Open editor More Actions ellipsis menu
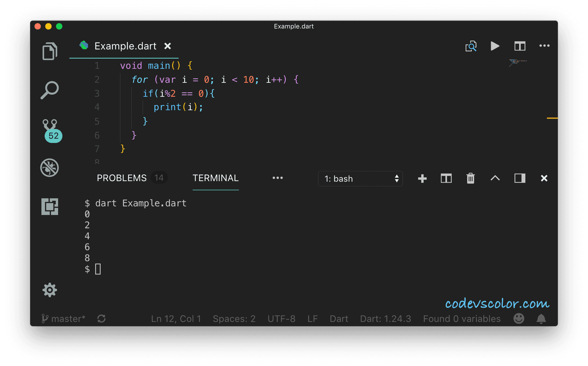Image resolution: width=588 pixels, height=366 pixels. [544, 46]
